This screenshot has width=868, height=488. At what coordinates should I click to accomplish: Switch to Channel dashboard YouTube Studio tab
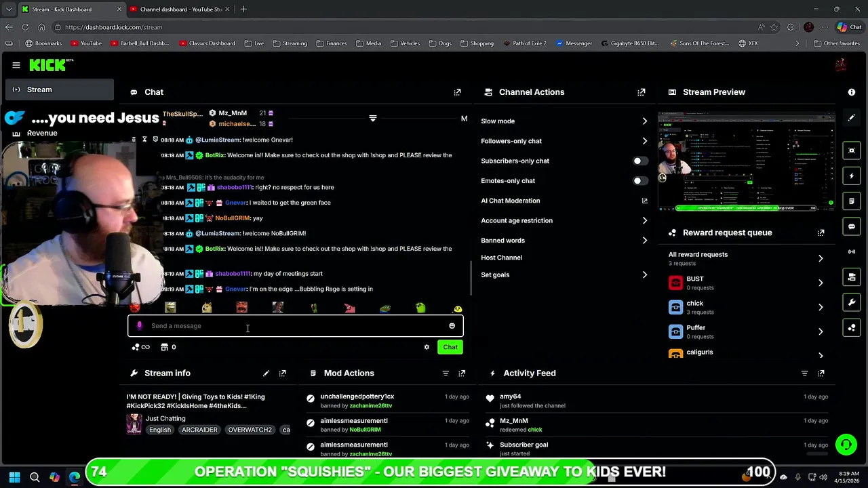[x=180, y=9]
